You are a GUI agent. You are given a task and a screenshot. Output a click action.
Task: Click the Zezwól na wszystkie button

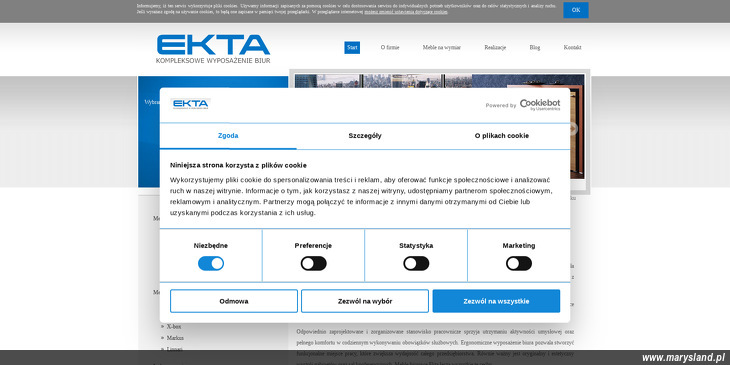coord(496,301)
